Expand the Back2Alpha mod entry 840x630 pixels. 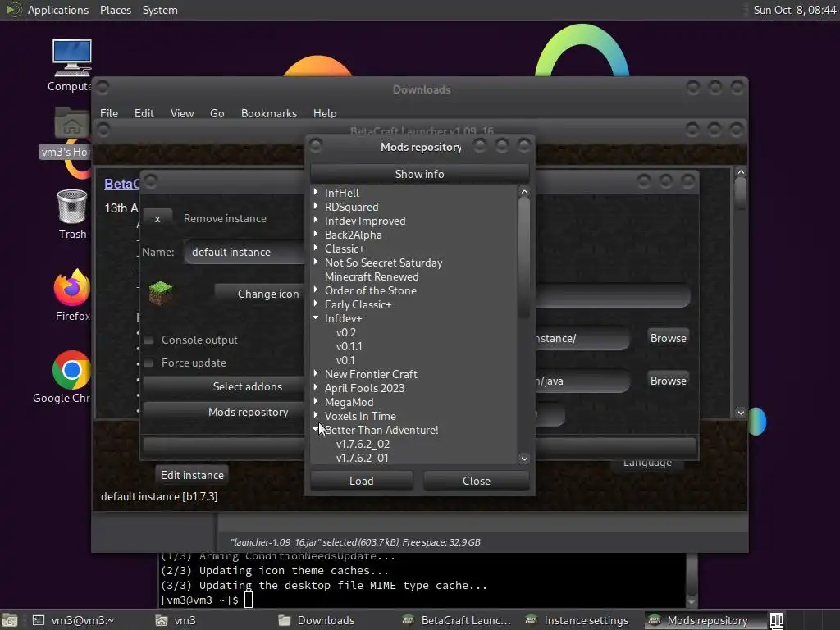(x=316, y=234)
